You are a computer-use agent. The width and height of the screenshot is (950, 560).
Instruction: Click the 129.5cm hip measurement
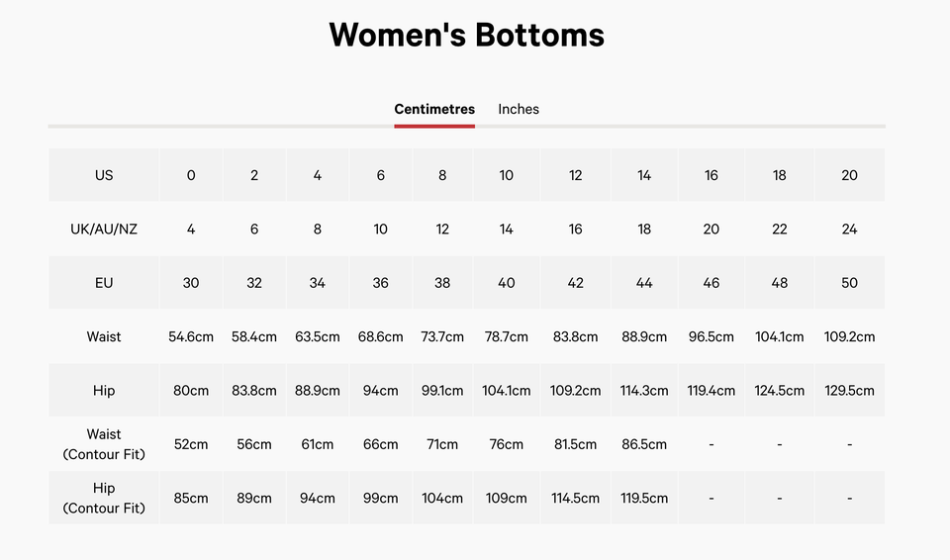tap(849, 390)
